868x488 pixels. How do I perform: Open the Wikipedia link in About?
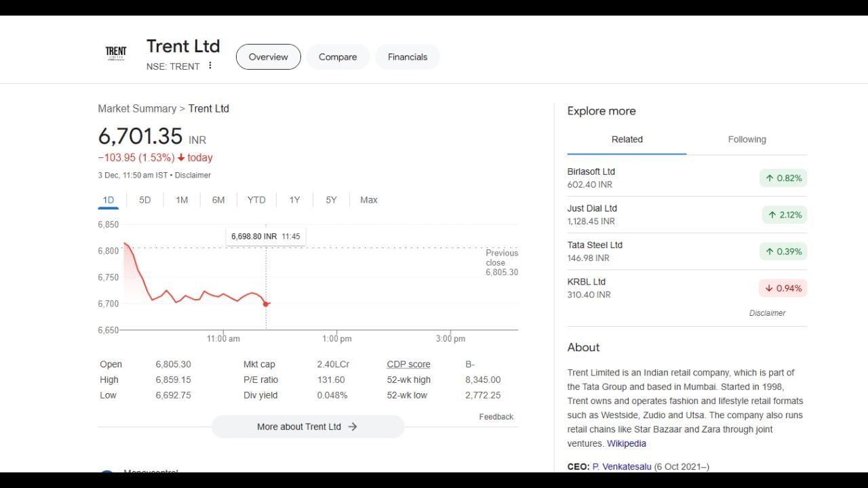627,443
